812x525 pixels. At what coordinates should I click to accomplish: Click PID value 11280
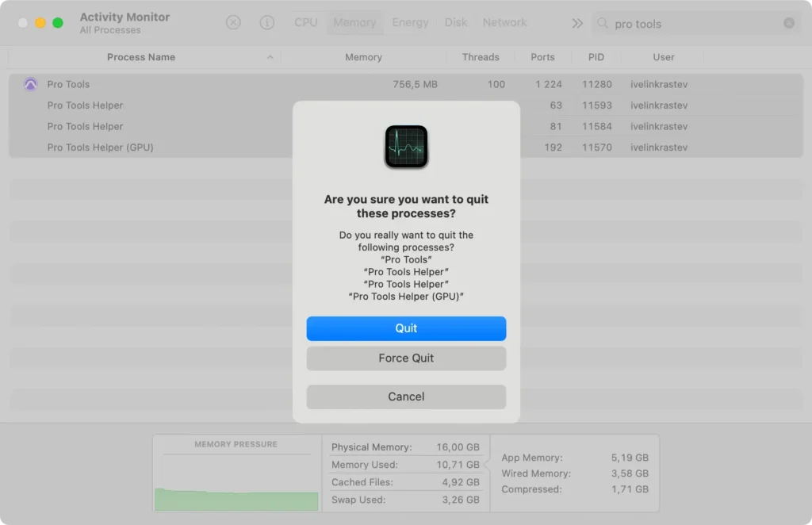(x=596, y=84)
